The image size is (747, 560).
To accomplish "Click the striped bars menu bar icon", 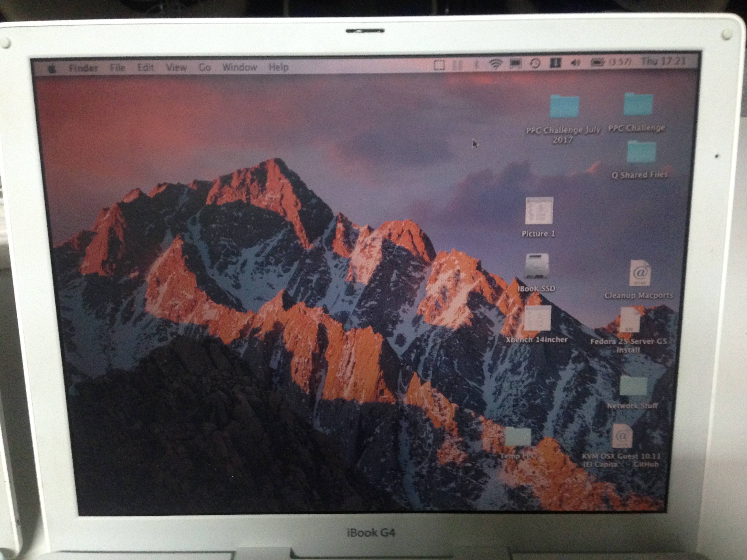I will pyautogui.click(x=457, y=65).
